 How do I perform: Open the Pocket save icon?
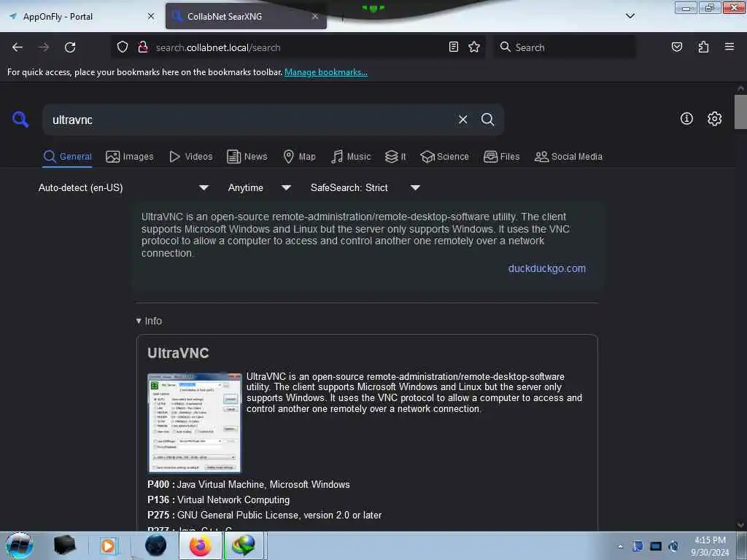tap(677, 47)
